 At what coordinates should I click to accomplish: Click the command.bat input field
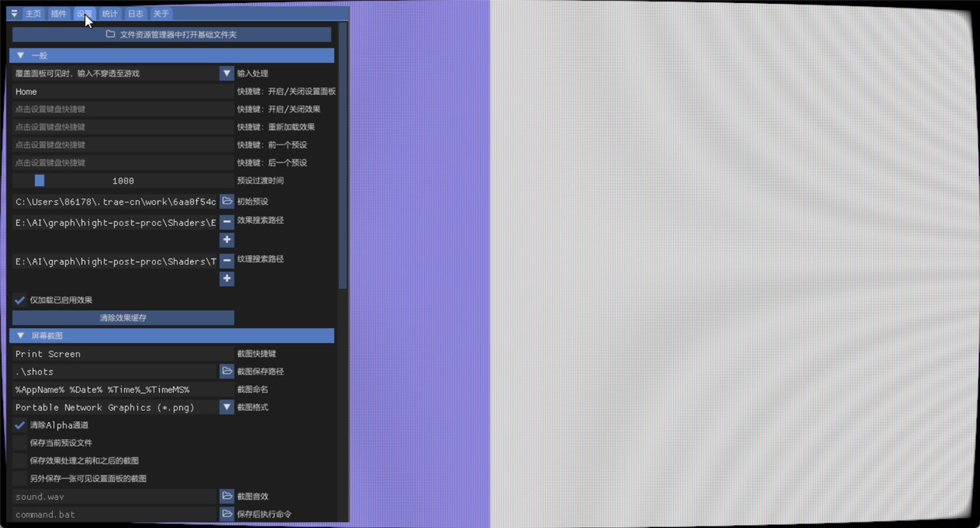click(115, 513)
